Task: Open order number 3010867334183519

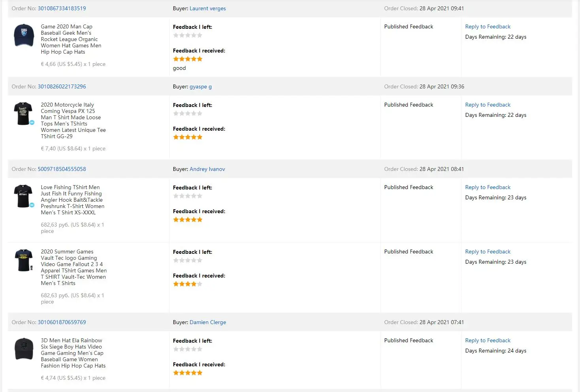Action: pyautogui.click(x=62, y=8)
